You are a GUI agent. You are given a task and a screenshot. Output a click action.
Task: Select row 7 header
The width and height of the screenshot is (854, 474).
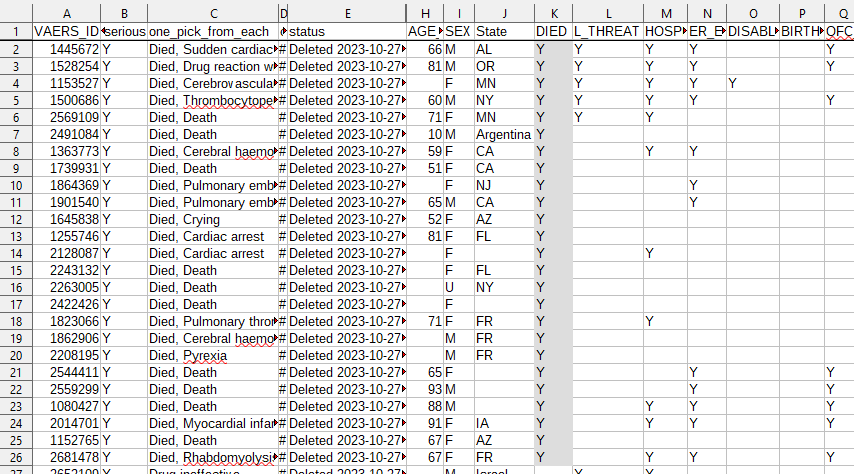pos(16,135)
